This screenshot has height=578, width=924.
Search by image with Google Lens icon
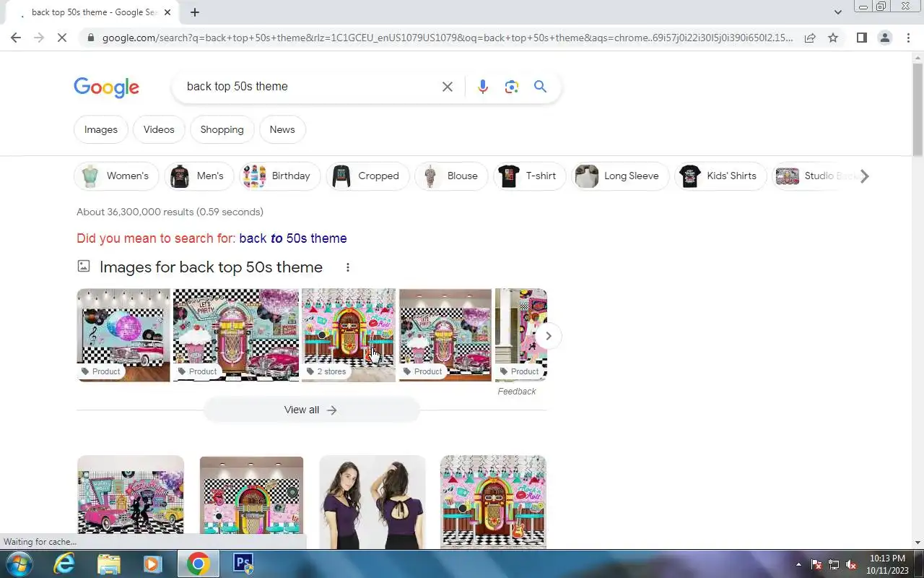pyautogui.click(x=512, y=87)
